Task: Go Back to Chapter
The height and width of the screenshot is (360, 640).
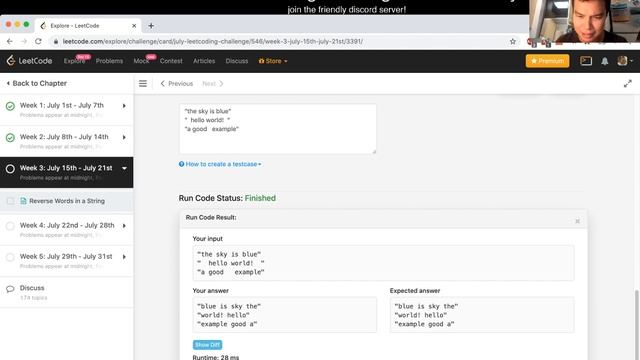Action: click(x=36, y=83)
